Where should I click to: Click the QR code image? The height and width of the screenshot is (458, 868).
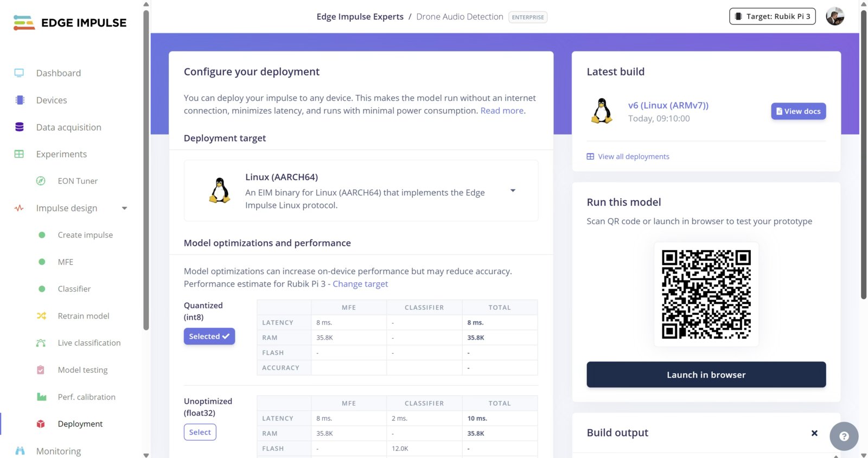[x=706, y=294]
